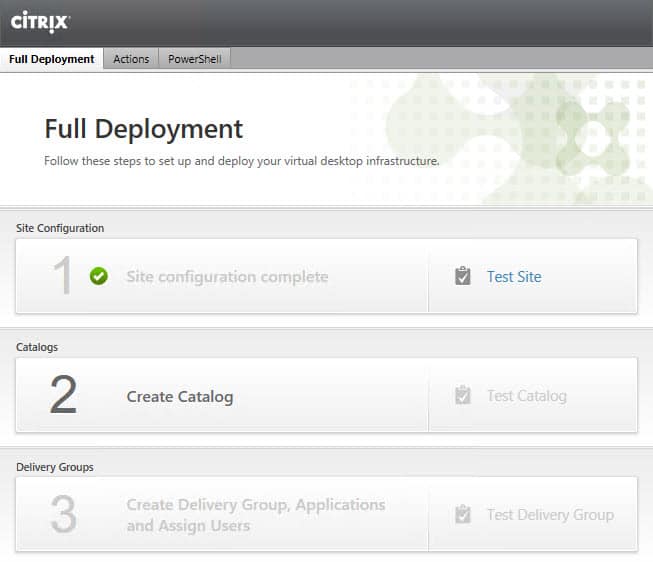
Task: Click the 'Follow these steps' description text
Action: coord(242,161)
